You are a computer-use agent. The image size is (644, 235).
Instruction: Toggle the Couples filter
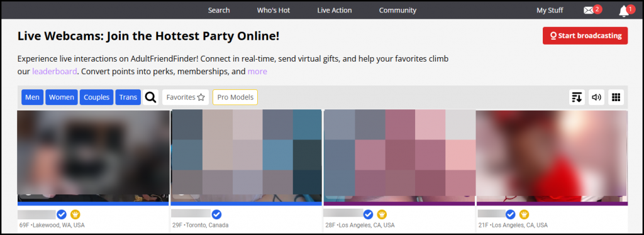coord(96,97)
